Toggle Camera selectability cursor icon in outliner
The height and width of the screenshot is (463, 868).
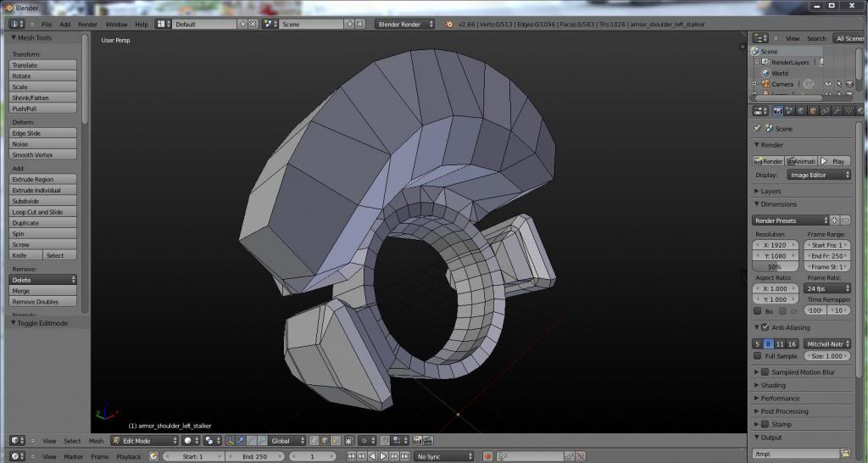point(839,84)
